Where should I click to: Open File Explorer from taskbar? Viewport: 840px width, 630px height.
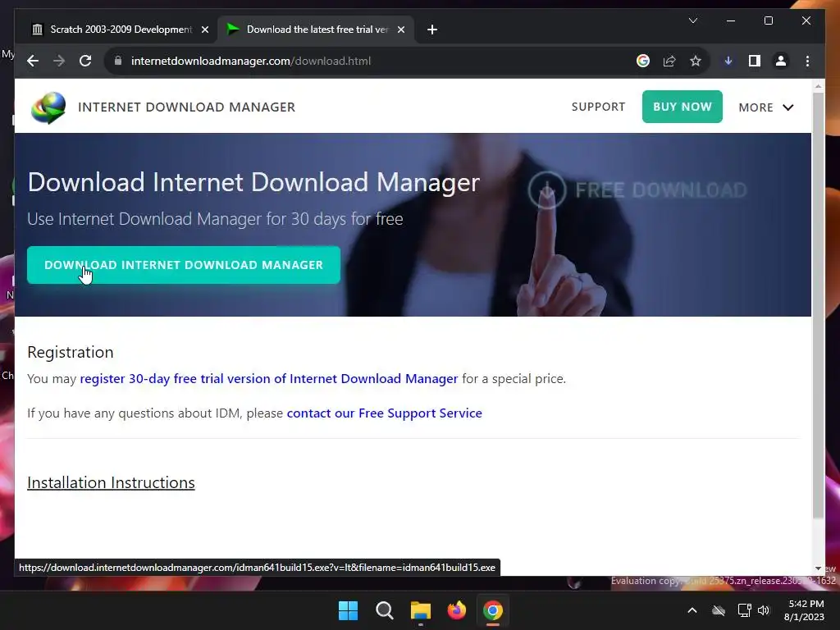[421, 610]
